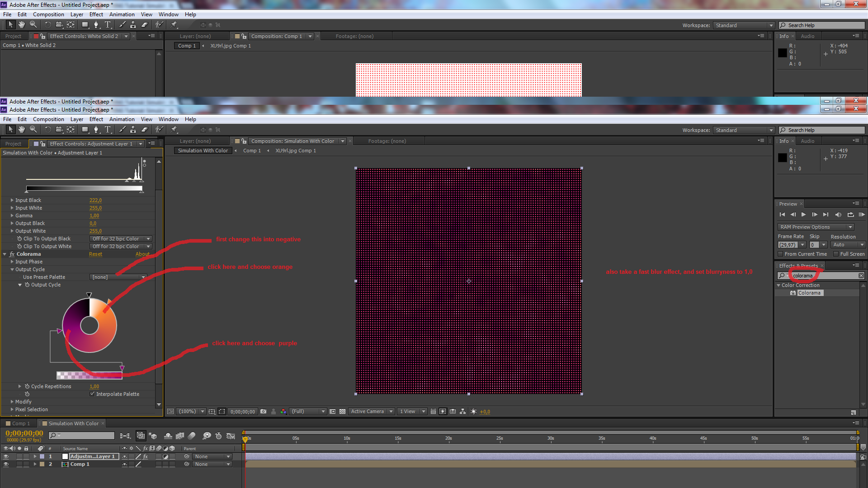
Task: Open Use Preset Palette dropdown
Action: 118,277
